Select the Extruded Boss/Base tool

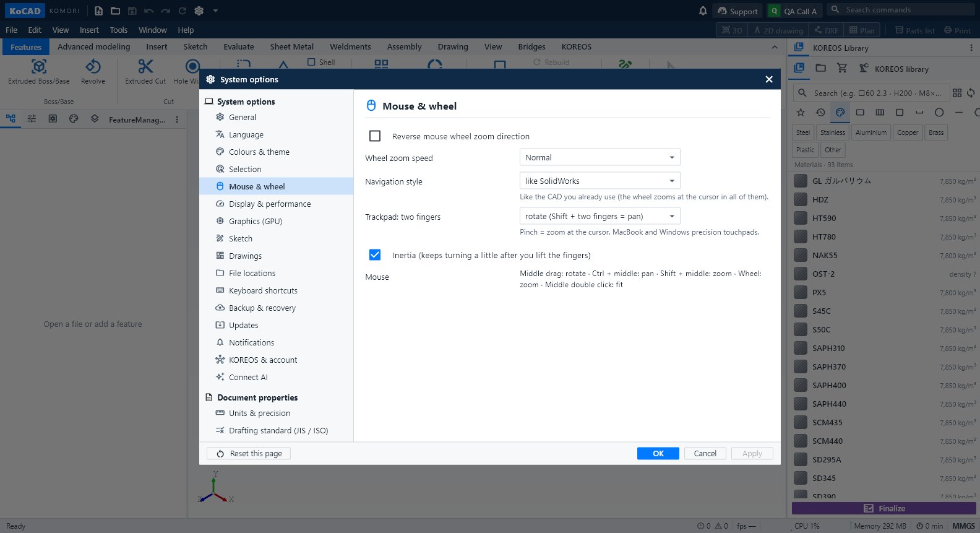(39, 72)
